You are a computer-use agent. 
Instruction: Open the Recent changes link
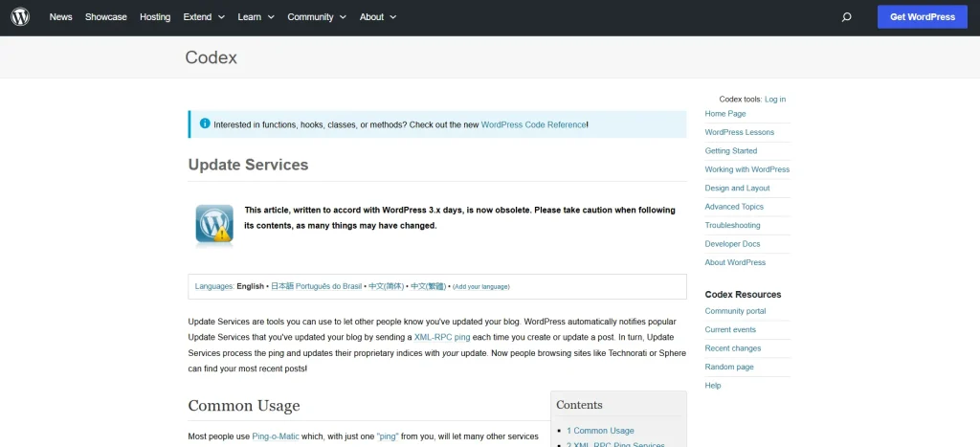coord(732,348)
